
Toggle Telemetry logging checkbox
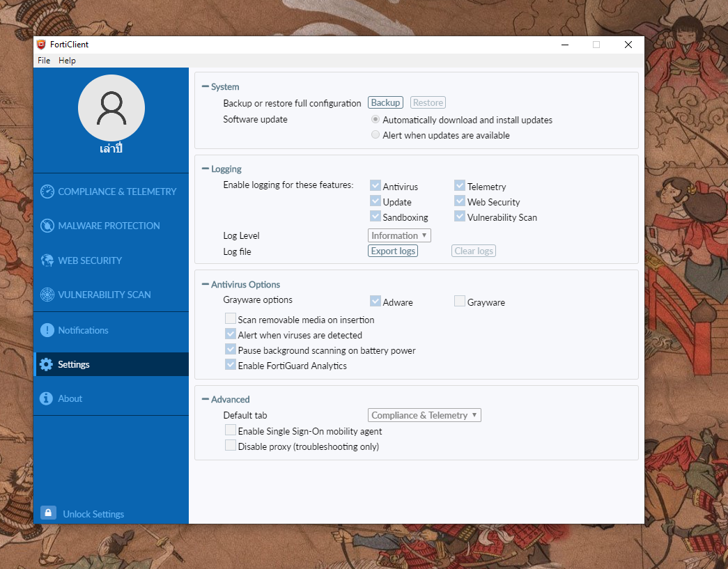point(460,186)
